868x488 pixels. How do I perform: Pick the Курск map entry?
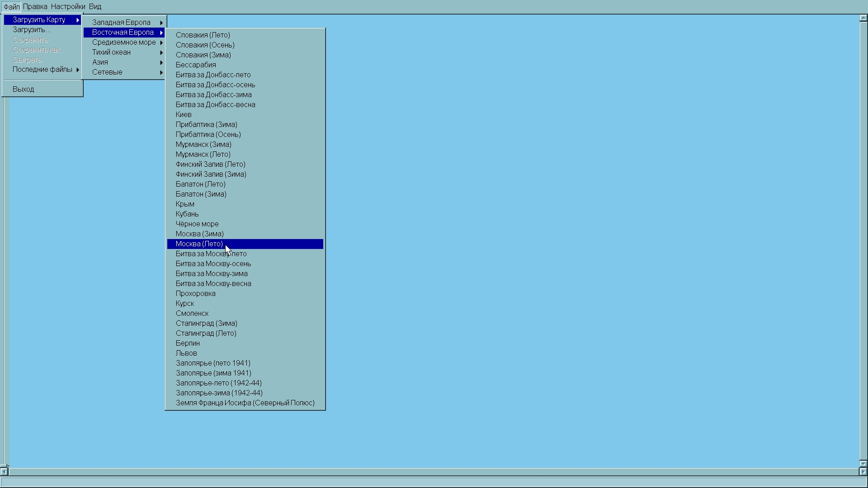(x=185, y=303)
